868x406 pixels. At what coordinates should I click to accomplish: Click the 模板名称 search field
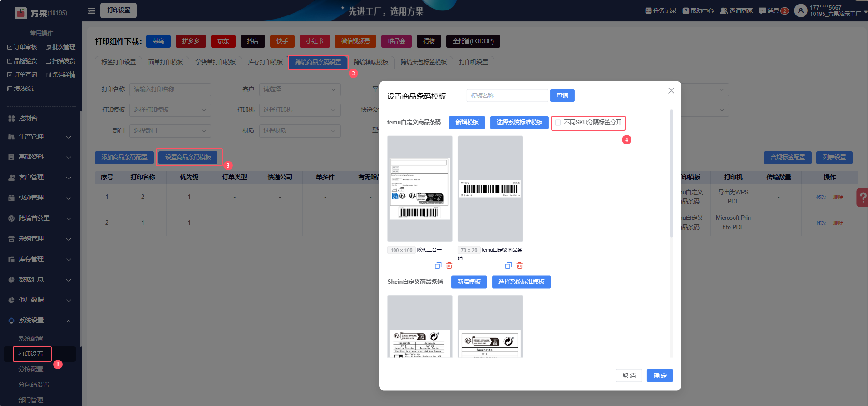click(x=508, y=95)
